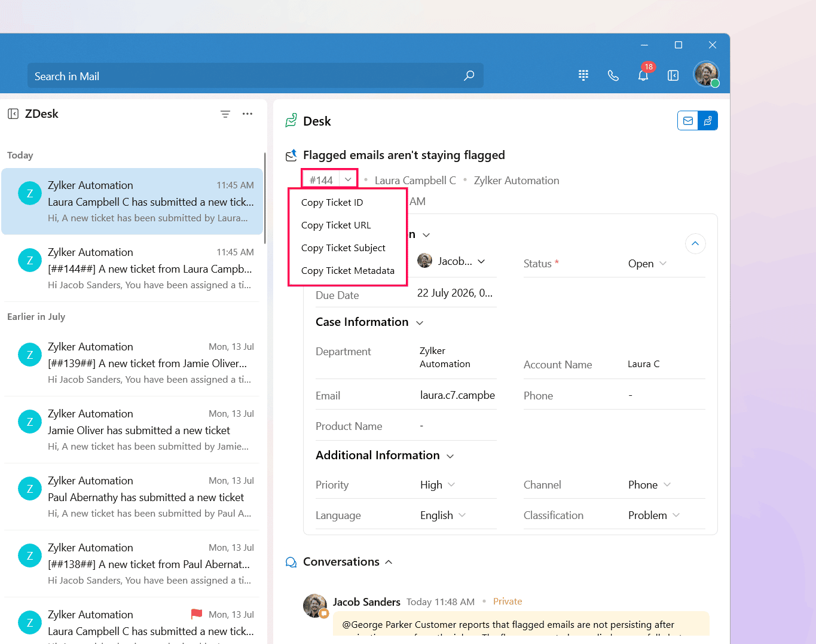Open today's 'Laura Campbell C has submitted' email
816x644 pixels.
coord(132,202)
